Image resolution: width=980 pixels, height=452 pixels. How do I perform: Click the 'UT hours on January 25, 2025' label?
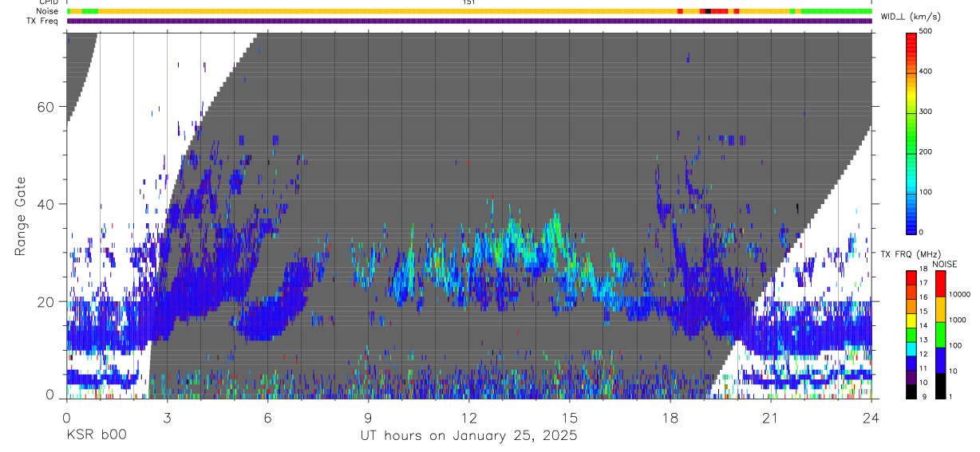468,435
